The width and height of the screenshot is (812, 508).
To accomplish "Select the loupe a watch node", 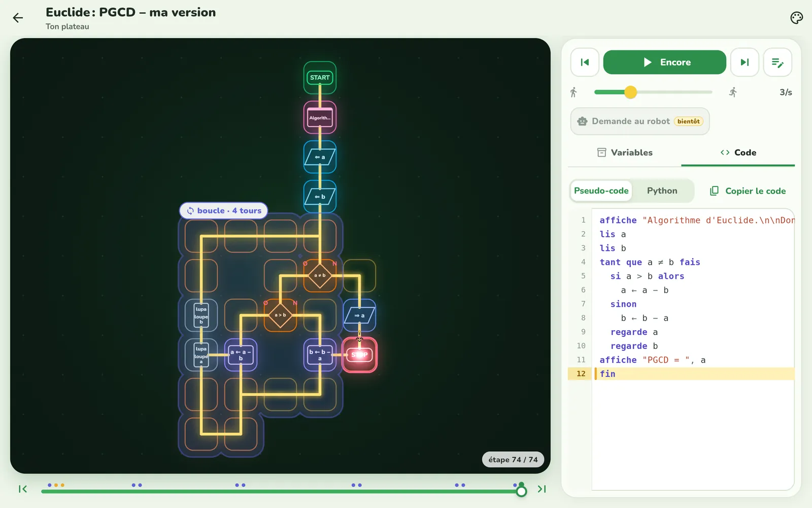I will pyautogui.click(x=201, y=355).
